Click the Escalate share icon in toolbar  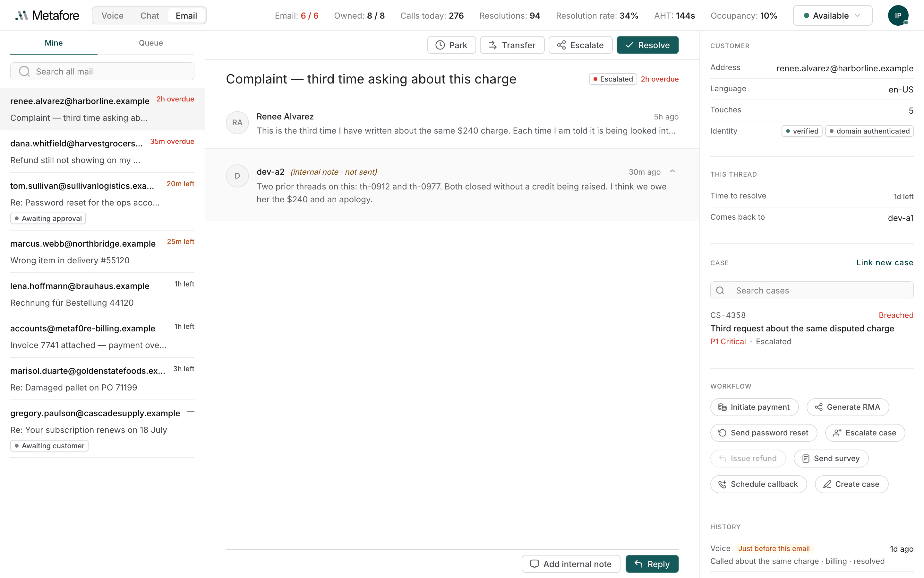(x=561, y=45)
